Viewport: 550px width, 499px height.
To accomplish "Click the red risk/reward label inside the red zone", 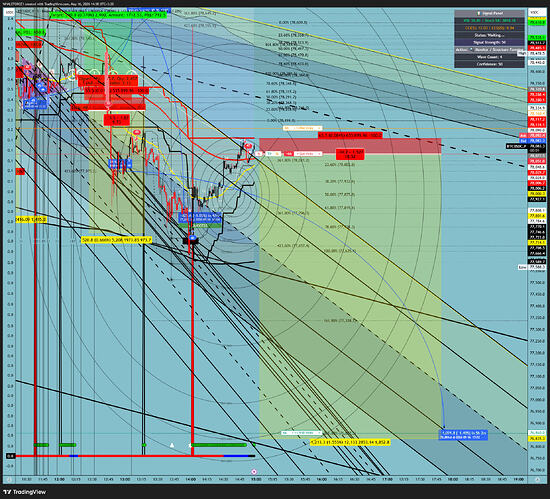I will click(350, 154).
